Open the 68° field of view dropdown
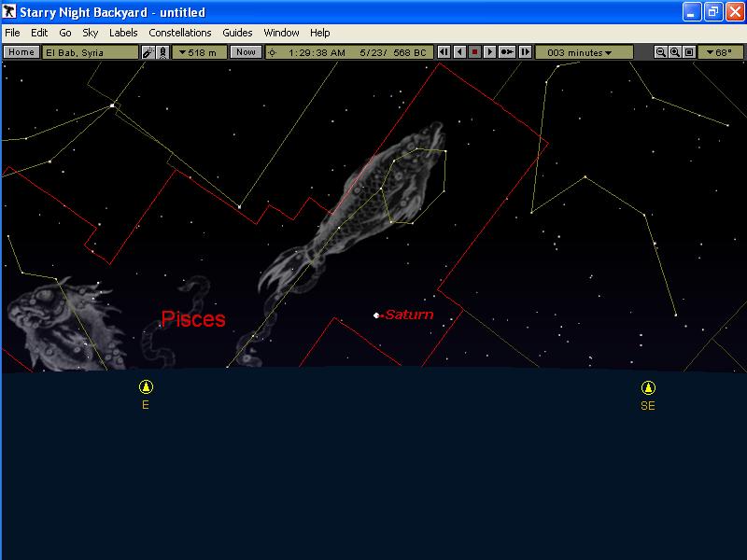This screenshot has width=747, height=560. click(x=720, y=52)
